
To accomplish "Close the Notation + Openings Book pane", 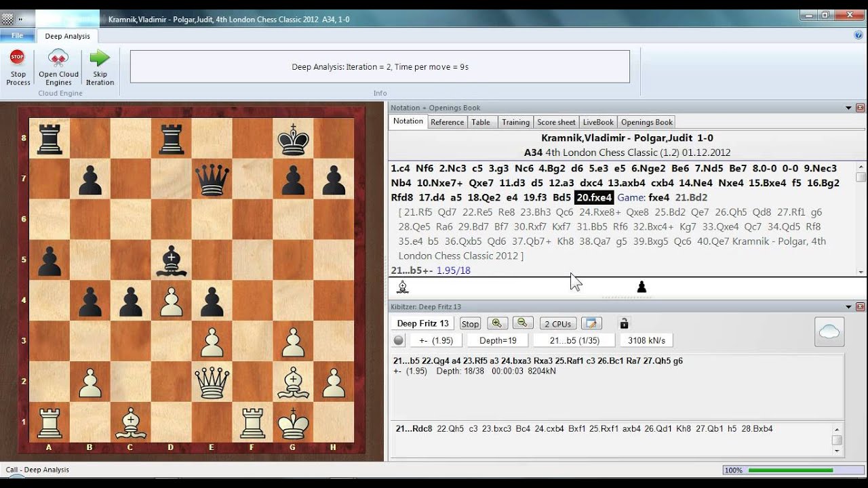I will (x=860, y=108).
